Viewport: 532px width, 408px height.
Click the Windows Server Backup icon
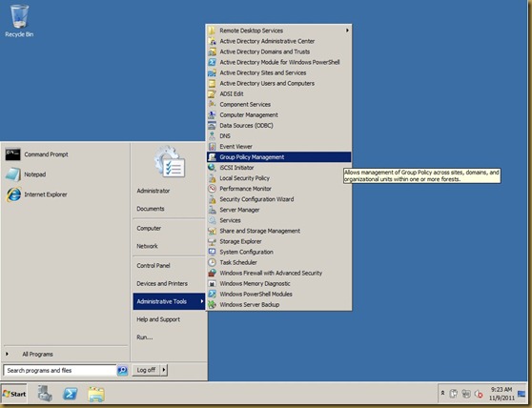212,304
